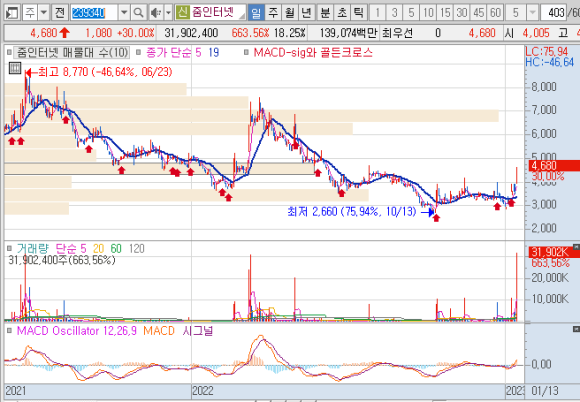Select the 초 second period tab
The width and height of the screenshot is (580, 402).
342,13
